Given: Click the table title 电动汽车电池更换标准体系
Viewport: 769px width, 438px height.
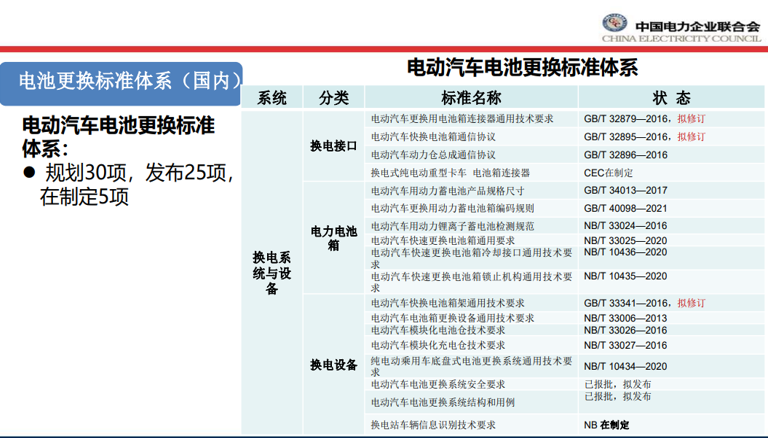Looking at the screenshot, I should (522, 67).
